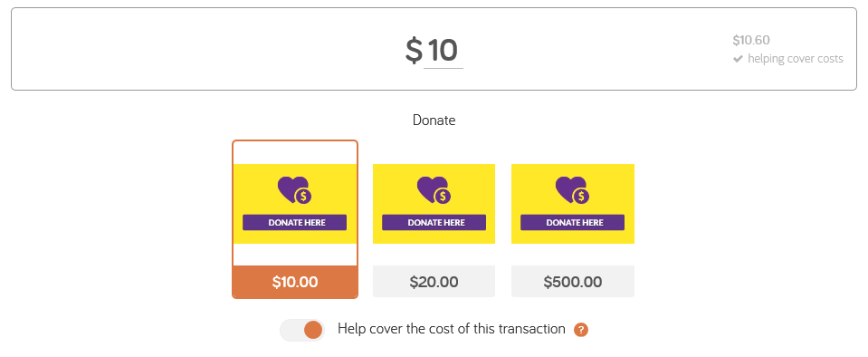Click the DONATE HERE banner on the $20.00 card

click(x=434, y=222)
